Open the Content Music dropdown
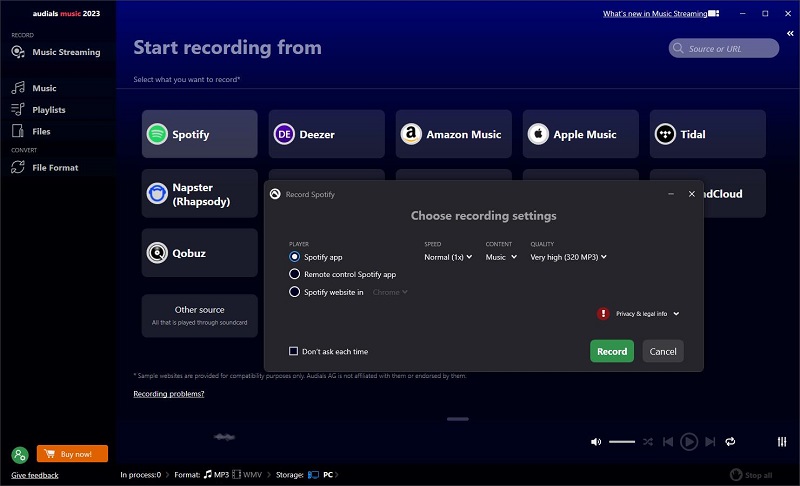This screenshot has height=486, width=800. point(501,257)
